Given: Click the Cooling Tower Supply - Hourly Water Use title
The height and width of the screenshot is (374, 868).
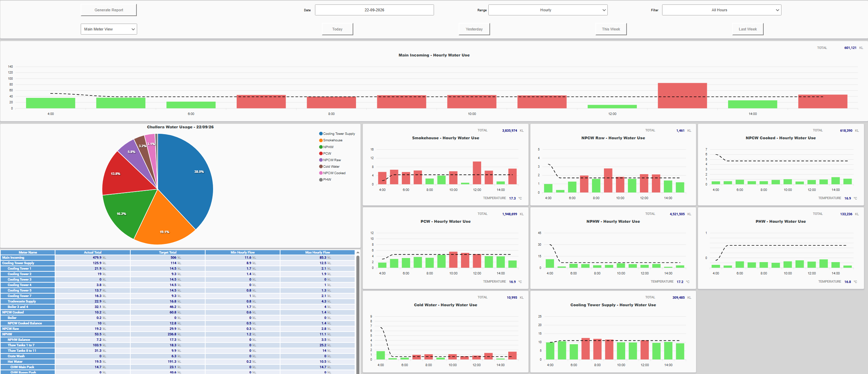Looking at the screenshot, I should pyautogui.click(x=613, y=305).
